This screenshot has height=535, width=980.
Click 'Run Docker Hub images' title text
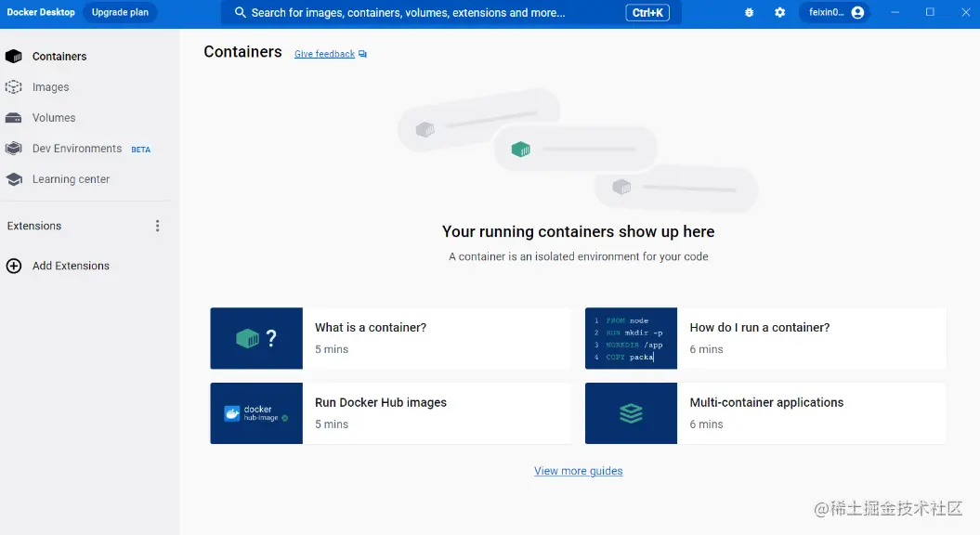(381, 402)
